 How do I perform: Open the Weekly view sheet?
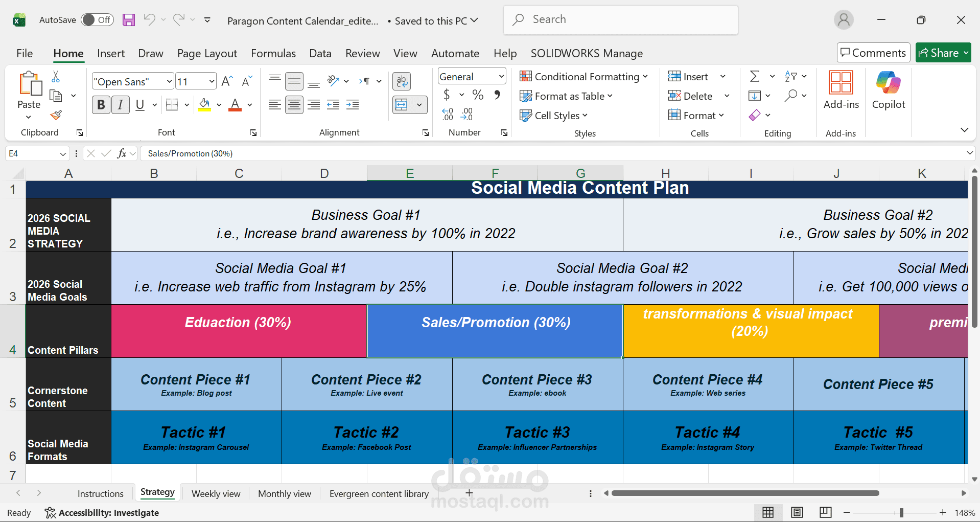pos(216,493)
